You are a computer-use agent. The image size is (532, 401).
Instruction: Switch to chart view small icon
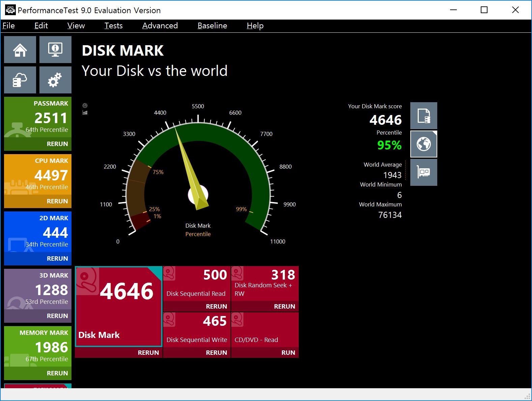coord(85,113)
